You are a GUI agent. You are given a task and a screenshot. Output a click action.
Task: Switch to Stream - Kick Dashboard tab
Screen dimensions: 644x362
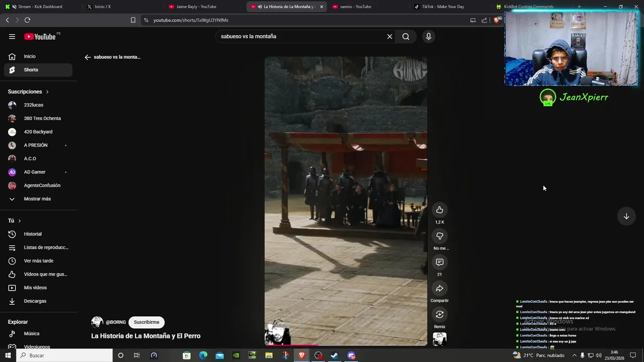tap(40, 7)
